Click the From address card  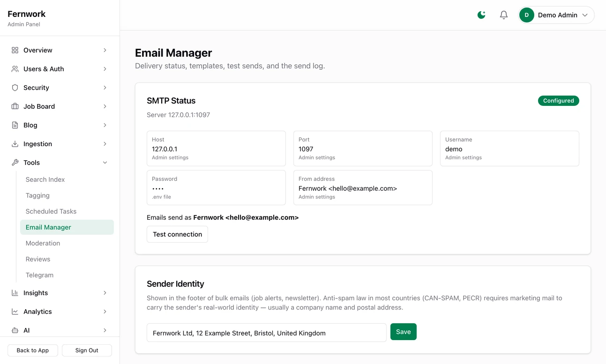click(363, 187)
